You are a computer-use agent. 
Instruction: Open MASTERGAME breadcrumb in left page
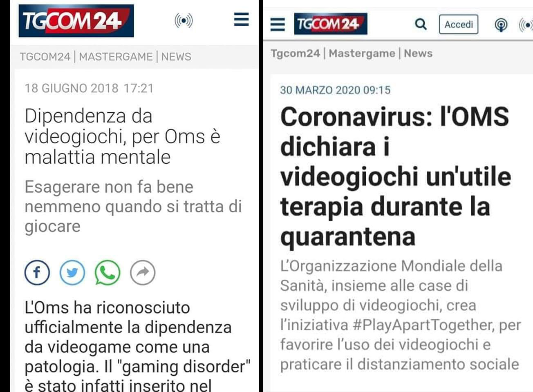tap(116, 56)
